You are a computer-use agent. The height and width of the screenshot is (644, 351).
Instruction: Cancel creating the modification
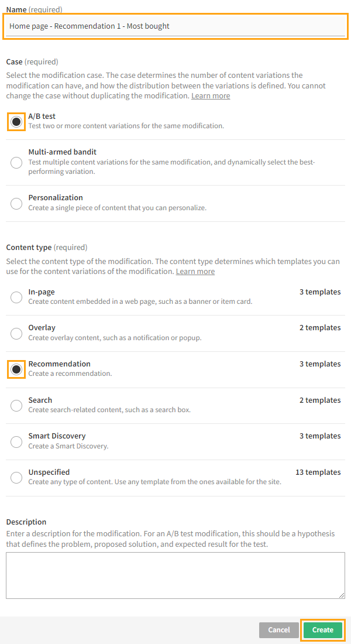click(278, 630)
